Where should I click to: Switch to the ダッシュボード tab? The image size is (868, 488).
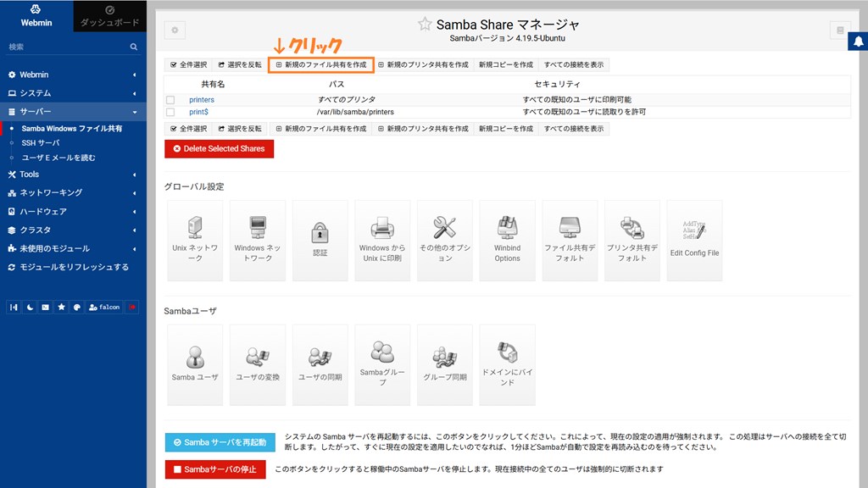109,16
